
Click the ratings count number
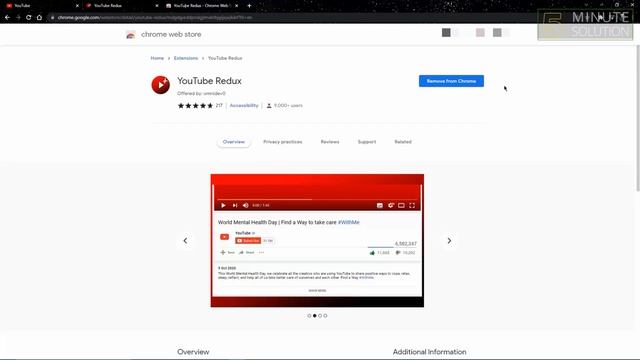coord(219,106)
